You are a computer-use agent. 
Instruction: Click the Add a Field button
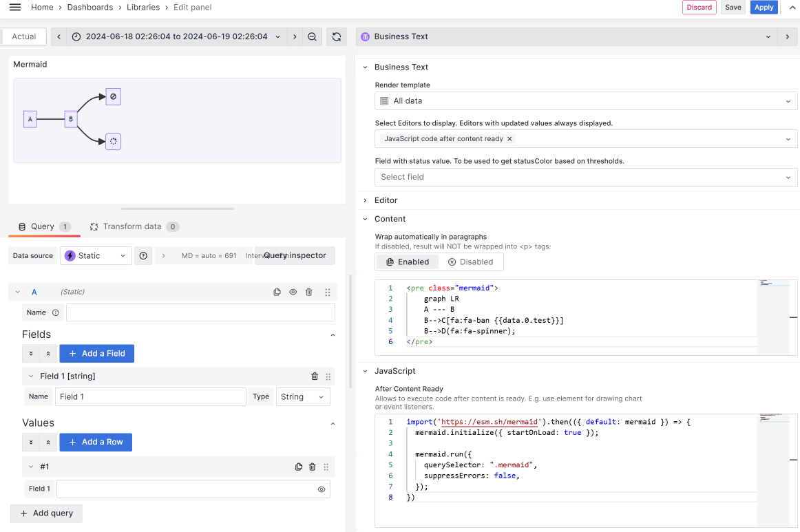tap(96, 354)
